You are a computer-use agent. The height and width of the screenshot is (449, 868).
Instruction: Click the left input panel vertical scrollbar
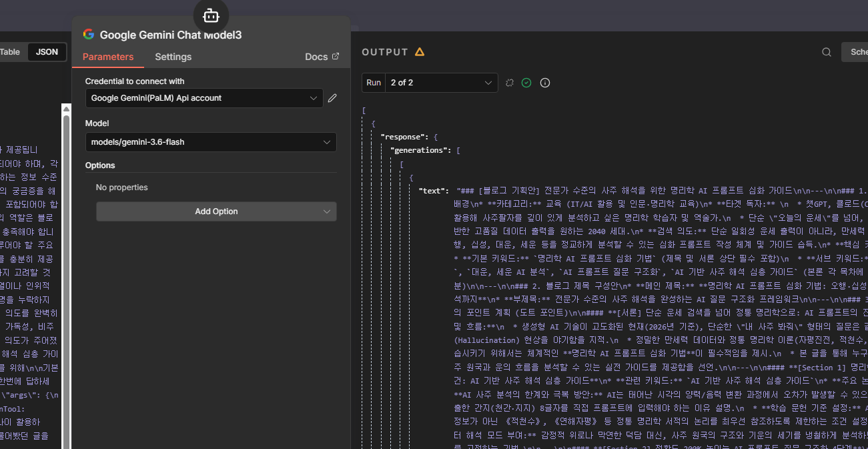[x=66, y=276]
